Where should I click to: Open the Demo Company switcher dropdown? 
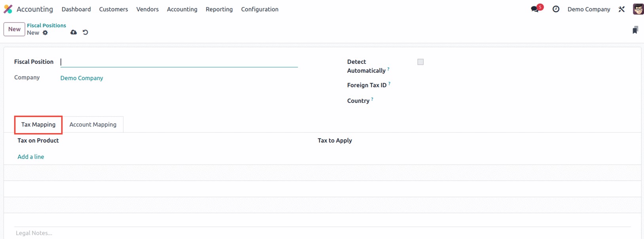click(589, 9)
